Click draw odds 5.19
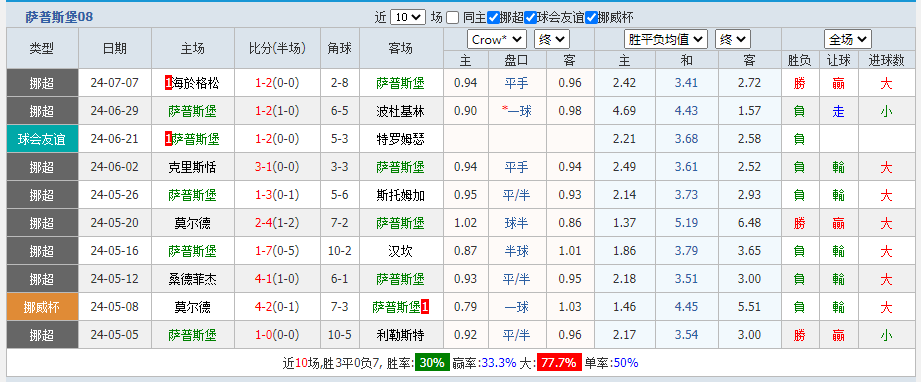Screen dimensions: 921x382 click(686, 223)
